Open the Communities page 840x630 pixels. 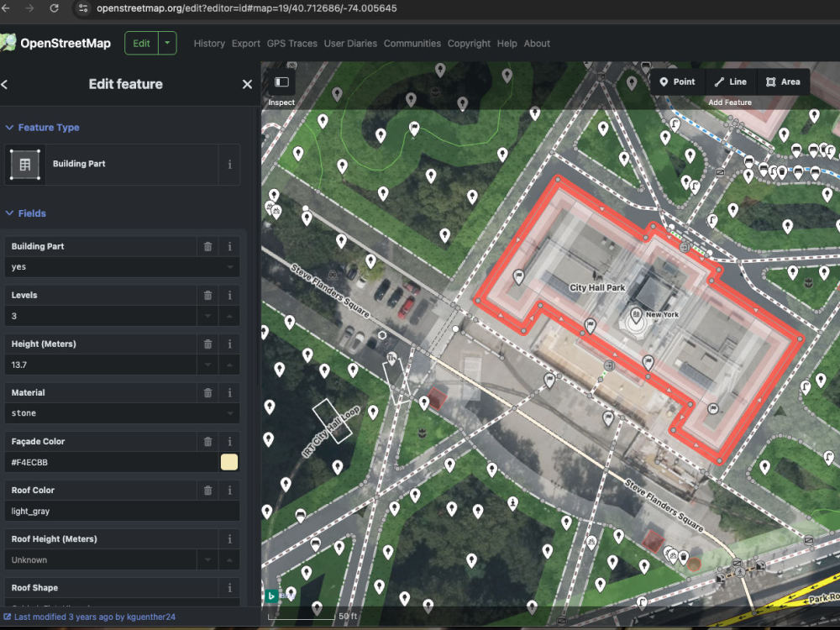click(x=412, y=44)
